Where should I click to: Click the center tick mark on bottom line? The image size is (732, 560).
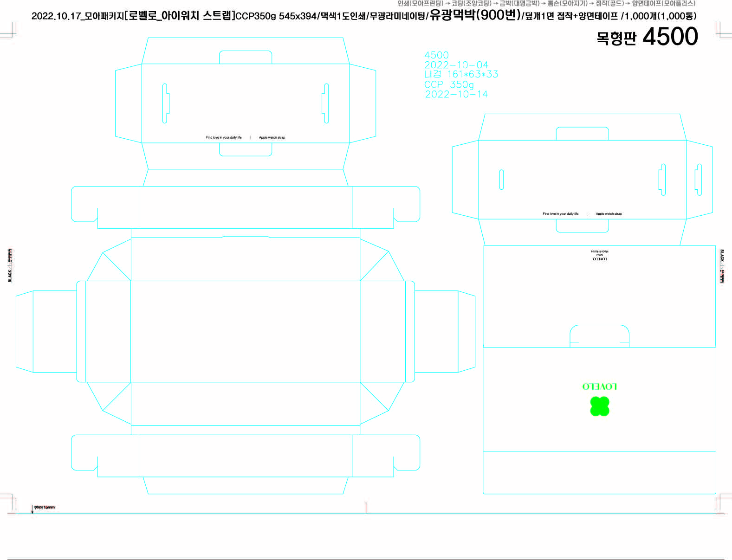(366, 508)
